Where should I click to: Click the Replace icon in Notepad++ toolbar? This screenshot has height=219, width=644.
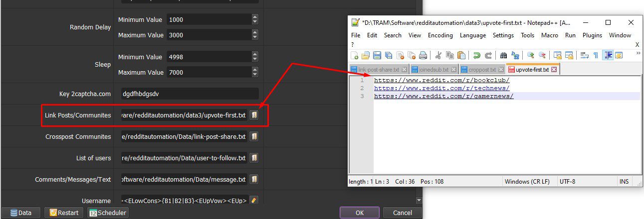click(515, 55)
